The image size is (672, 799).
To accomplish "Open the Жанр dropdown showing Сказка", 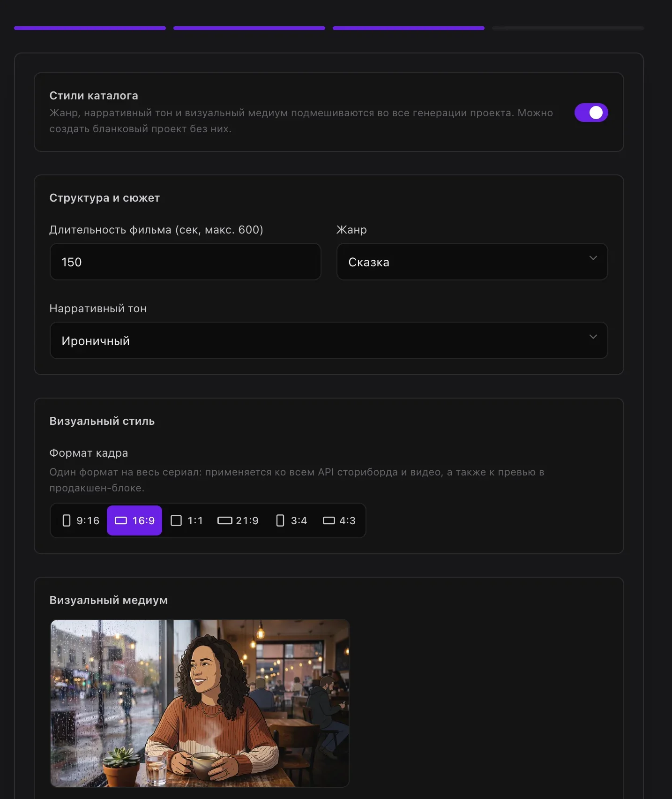I will (x=472, y=262).
